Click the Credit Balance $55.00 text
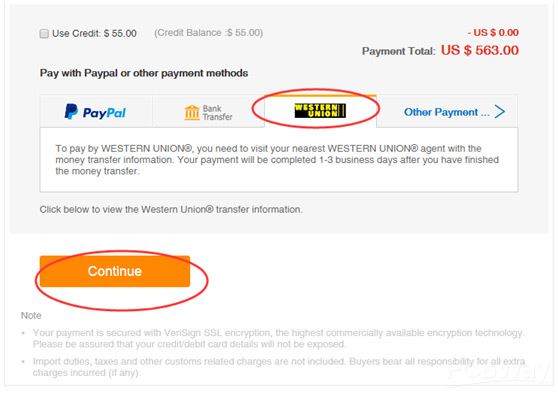The image size is (558, 393). click(x=209, y=33)
